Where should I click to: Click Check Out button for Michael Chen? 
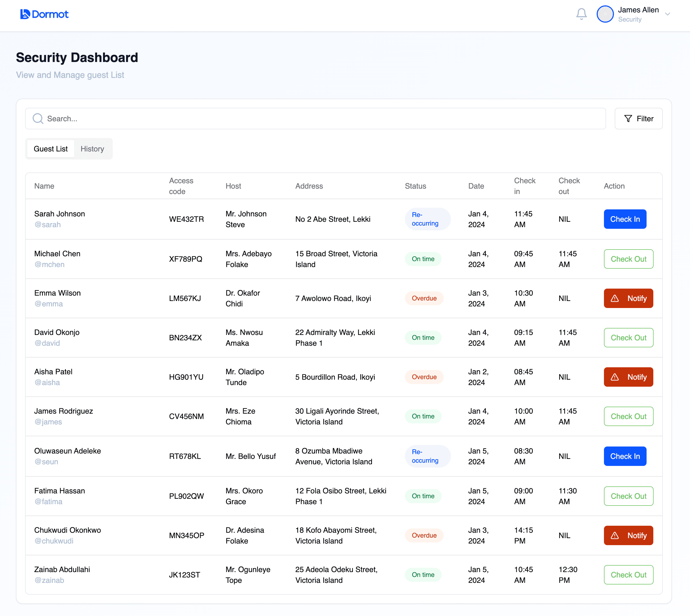tap(628, 259)
